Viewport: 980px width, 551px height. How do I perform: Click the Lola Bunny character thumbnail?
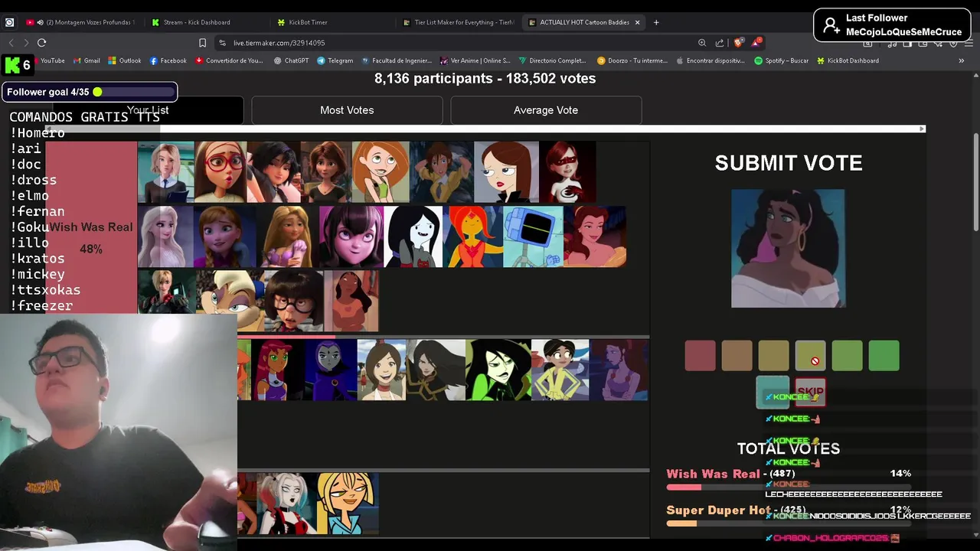[228, 301]
